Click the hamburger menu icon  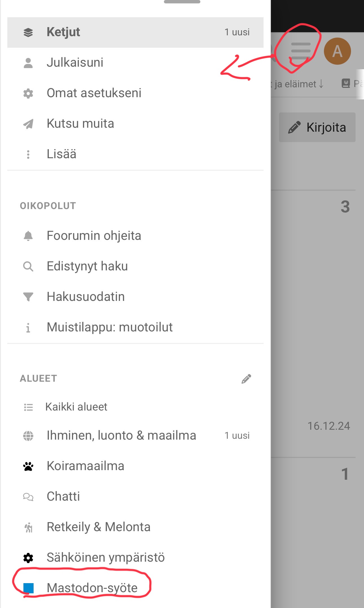click(x=301, y=51)
